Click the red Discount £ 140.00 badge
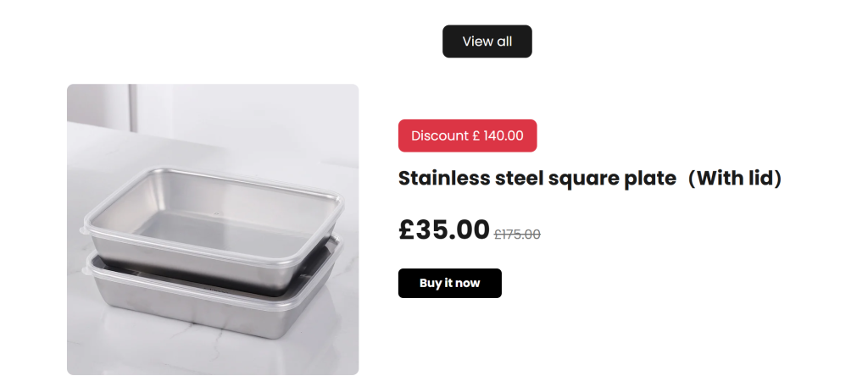Screen dimensions: 868x387 click(467, 135)
